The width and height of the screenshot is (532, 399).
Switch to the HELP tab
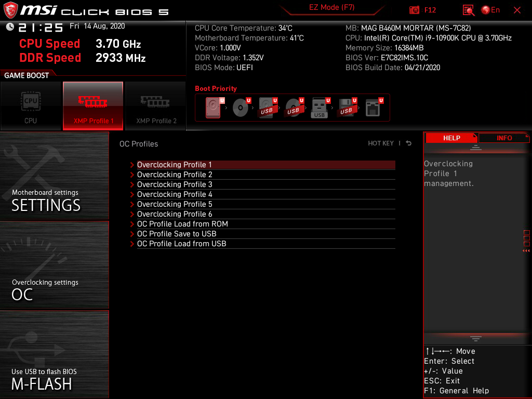pos(451,138)
